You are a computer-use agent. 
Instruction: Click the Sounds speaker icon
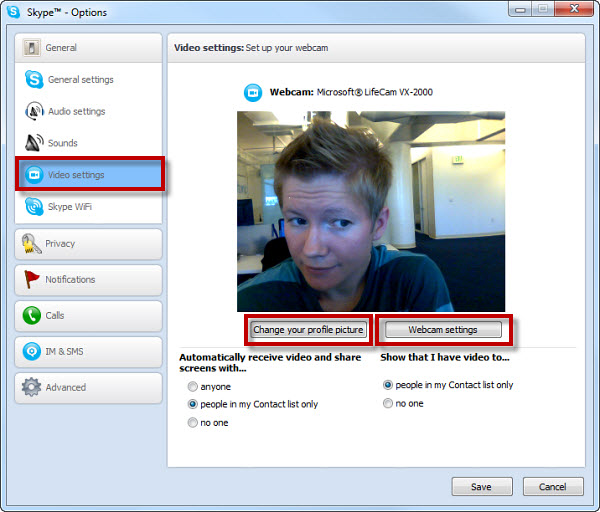[34, 144]
